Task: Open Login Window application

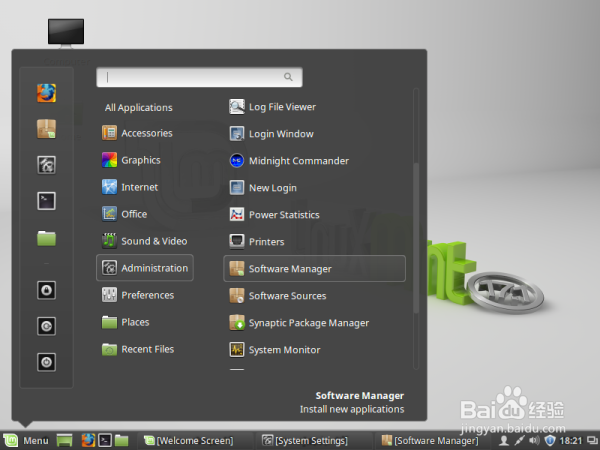Action: click(x=314, y=134)
